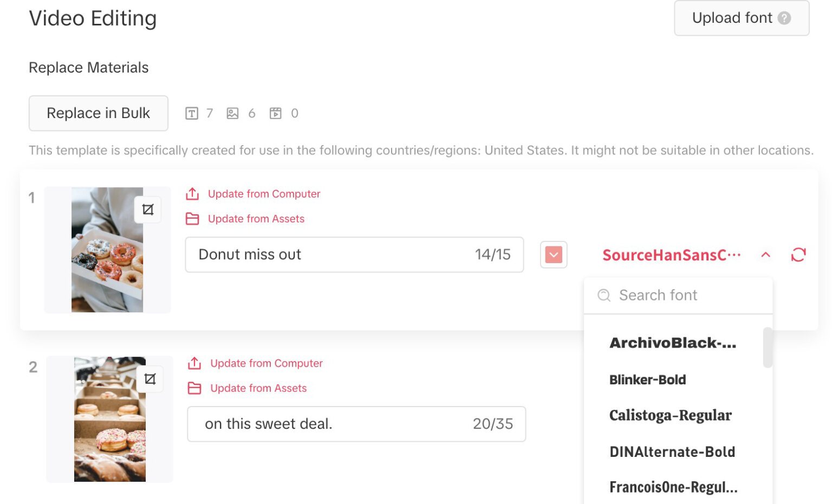The height and width of the screenshot is (504, 832).
Task: Click upload icon for item 1
Action: pos(192,194)
